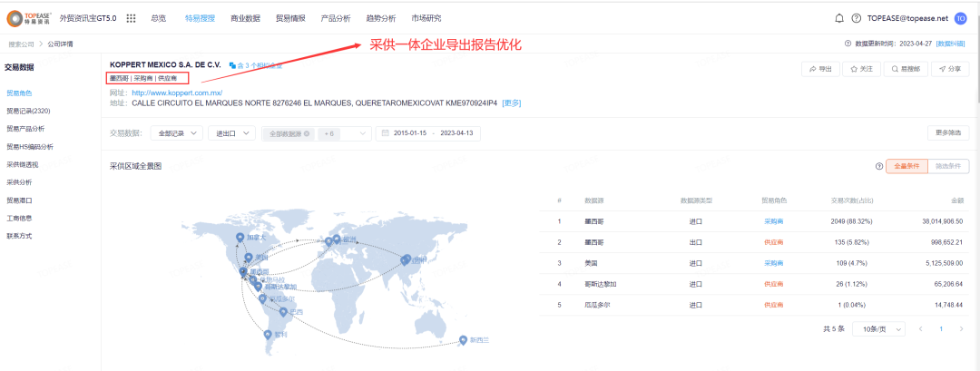Go to the previous page arrow
Image resolution: width=980 pixels, height=371 pixels.
pyautogui.click(x=920, y=329)
